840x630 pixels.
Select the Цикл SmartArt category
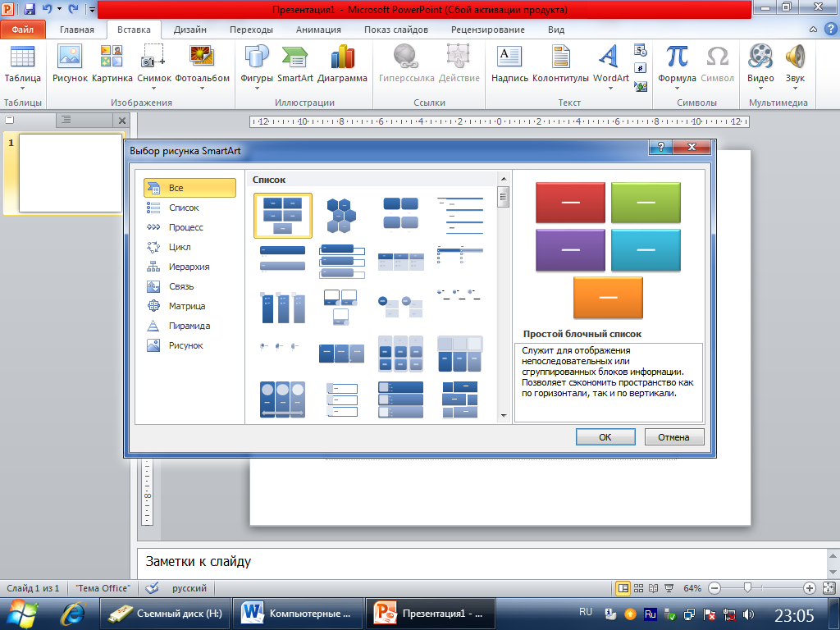[x=180, y=247]
